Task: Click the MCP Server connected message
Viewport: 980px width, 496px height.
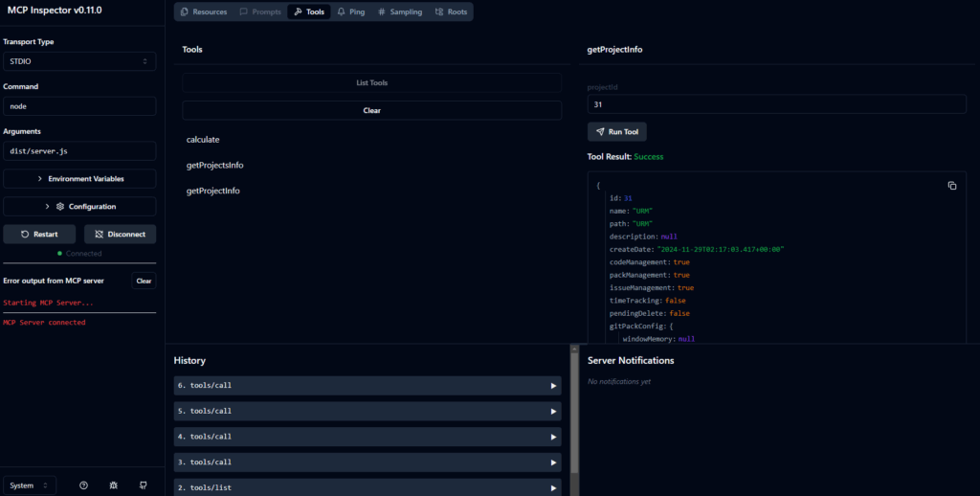Action: [x=44, y=323]
